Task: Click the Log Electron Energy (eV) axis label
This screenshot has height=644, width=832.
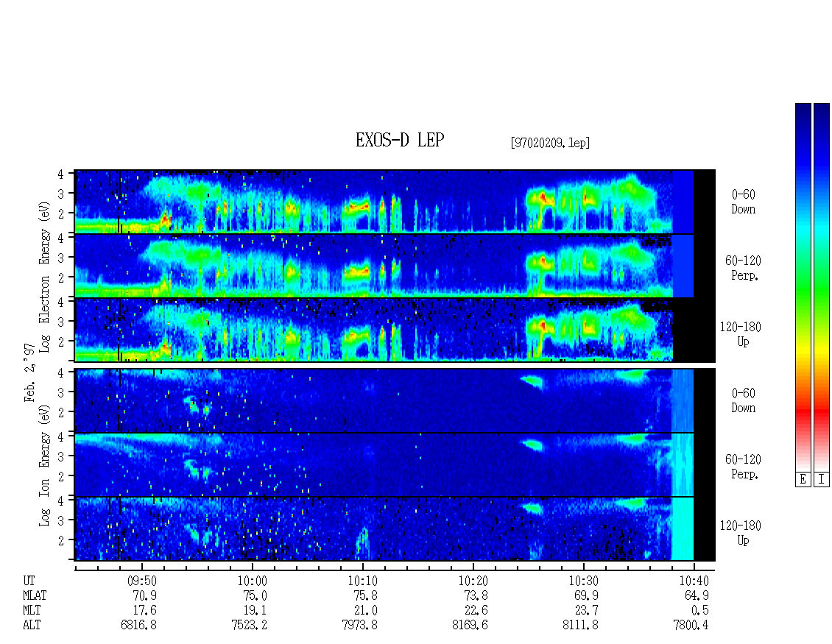Action: [x=45, y=276]
